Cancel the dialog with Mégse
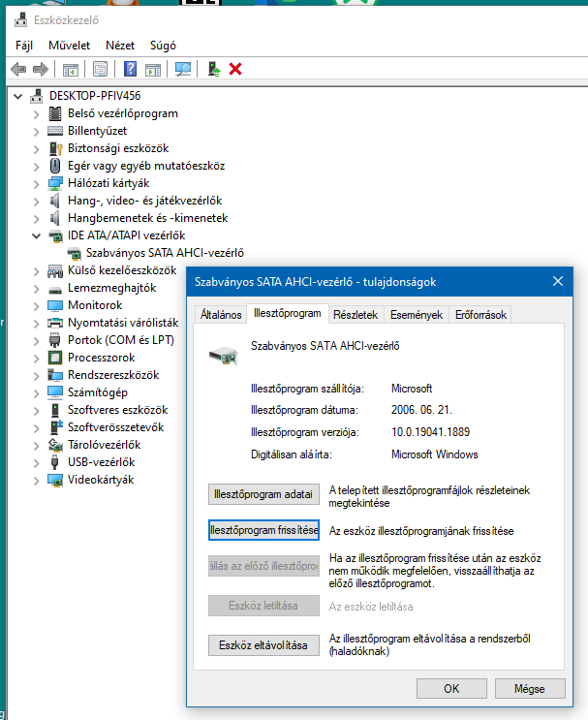 click(x=530, y=689)
